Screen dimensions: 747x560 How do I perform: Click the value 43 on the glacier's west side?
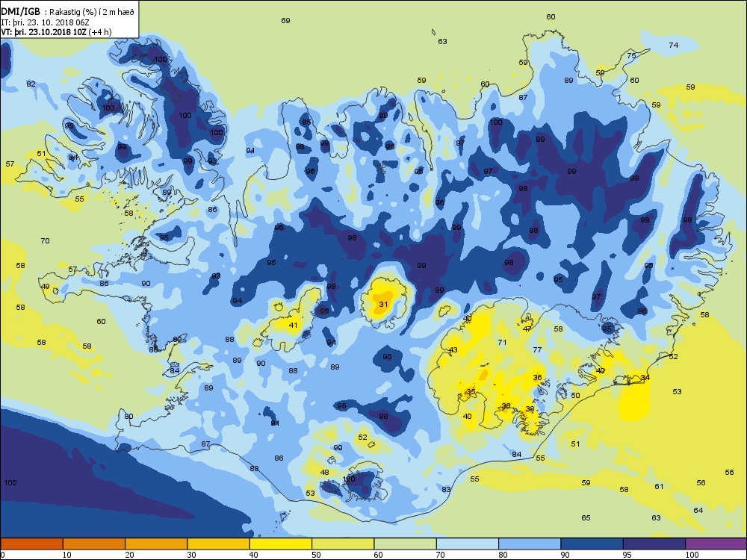[453, 350]
